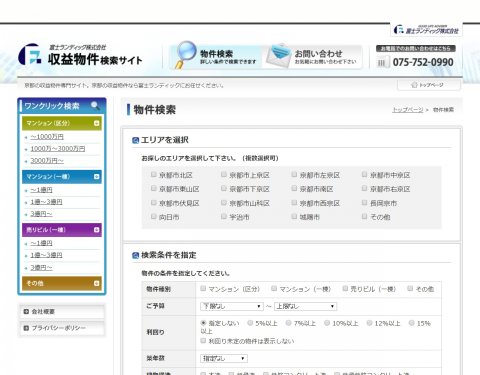Click the phone icon beside 075-752-0990

[x=383, y=62]
